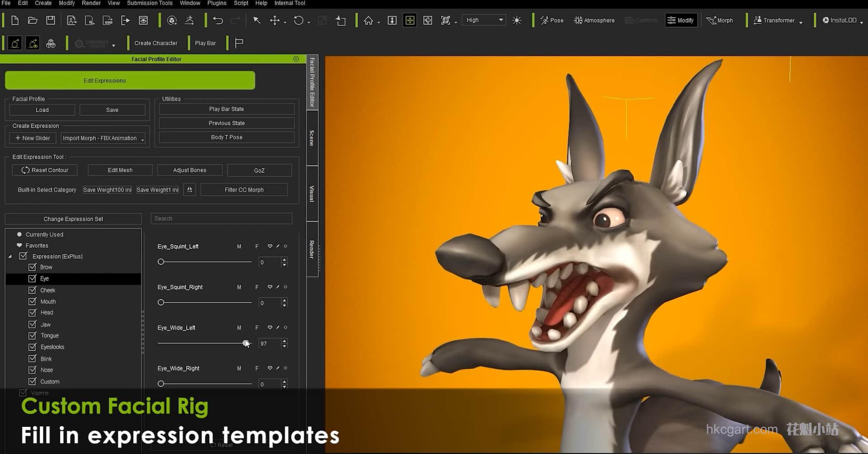This screenshot has width=868, height=454.
Task: Click the mirror icon next to Save Weight1 ini
Action: pyautogui.click(x=189, y=189)
